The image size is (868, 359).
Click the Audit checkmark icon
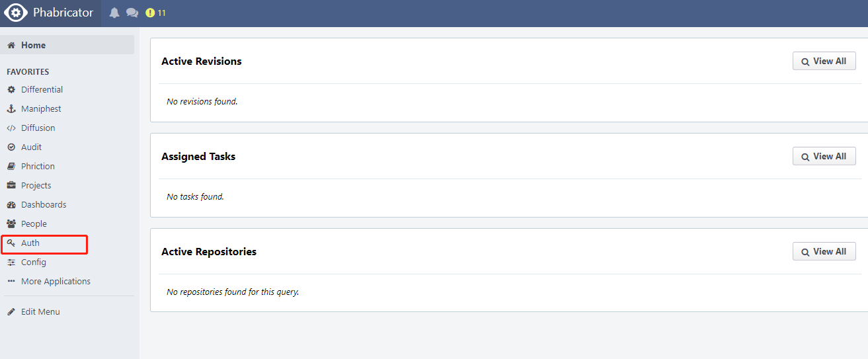click(11, 147)
